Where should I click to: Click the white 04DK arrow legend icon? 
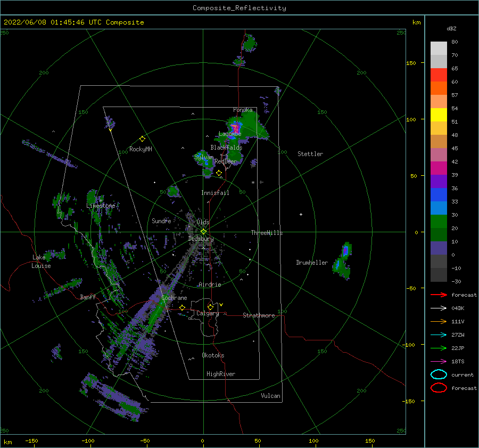point(439,308)
